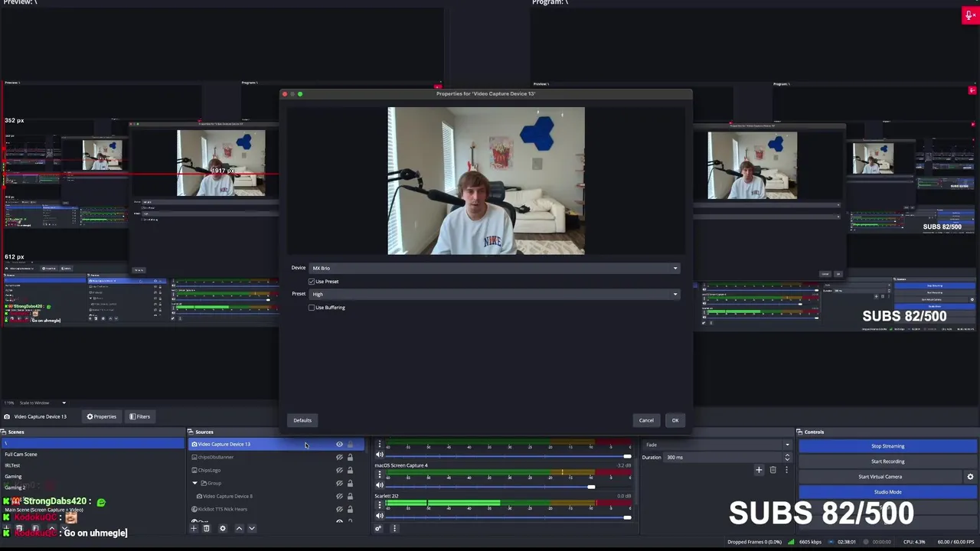This screenshot has height=551, width=980.
Task: Select the Full Cam Scene scene
Action: click(92, 455)
